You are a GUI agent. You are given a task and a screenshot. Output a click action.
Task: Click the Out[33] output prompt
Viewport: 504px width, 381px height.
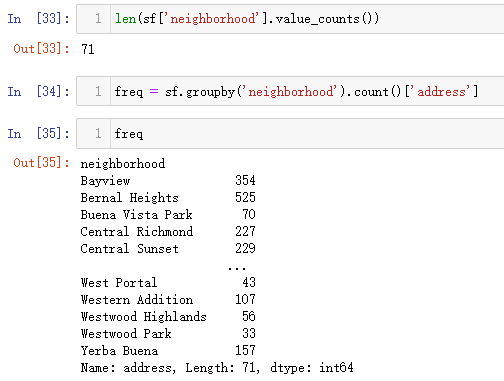(x=42, y=49)
